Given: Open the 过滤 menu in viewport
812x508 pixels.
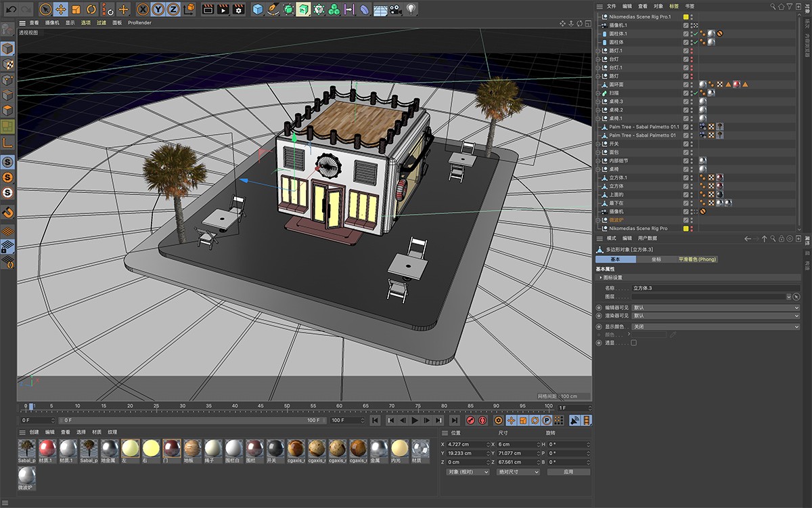Looking at the screenshot, I should click(101, 22).
